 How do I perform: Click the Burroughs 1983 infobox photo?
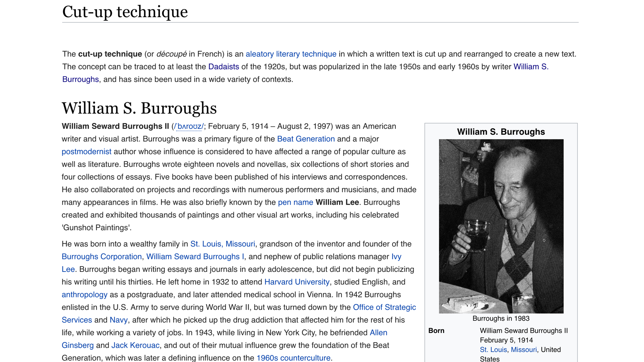[x=501, y=226]
